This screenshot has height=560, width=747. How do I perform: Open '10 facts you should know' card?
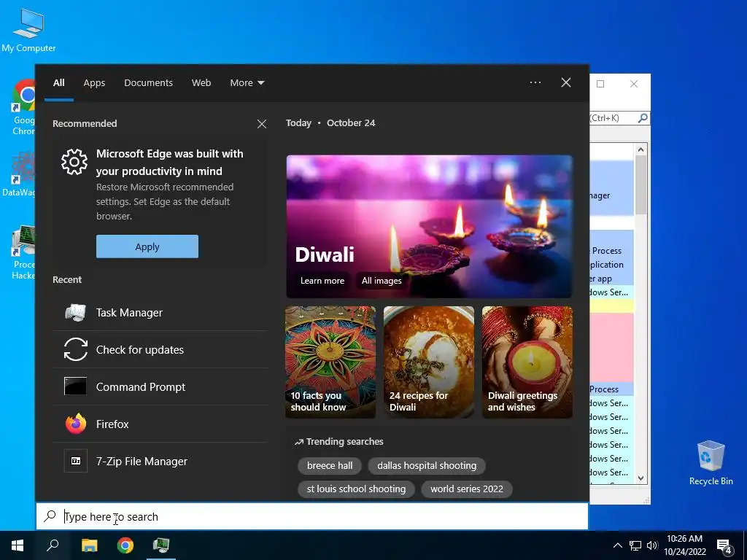click(x=330, y=362)
